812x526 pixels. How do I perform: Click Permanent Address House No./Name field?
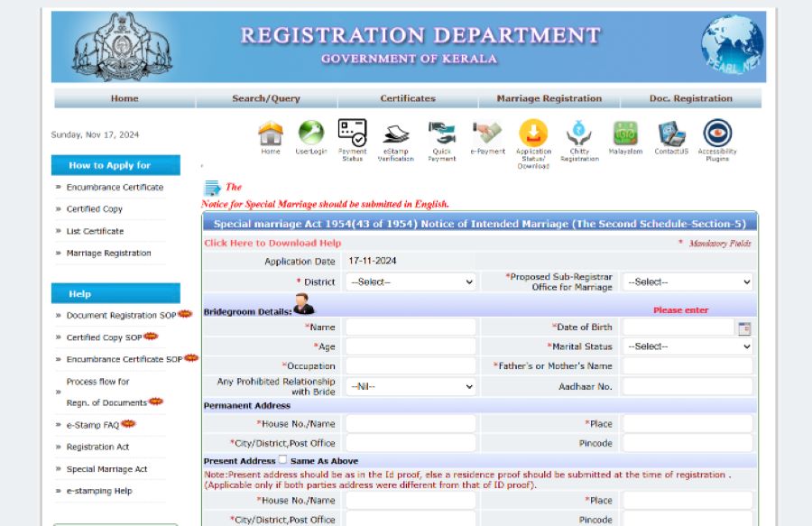pyautogui.click(x=411, y=424)
